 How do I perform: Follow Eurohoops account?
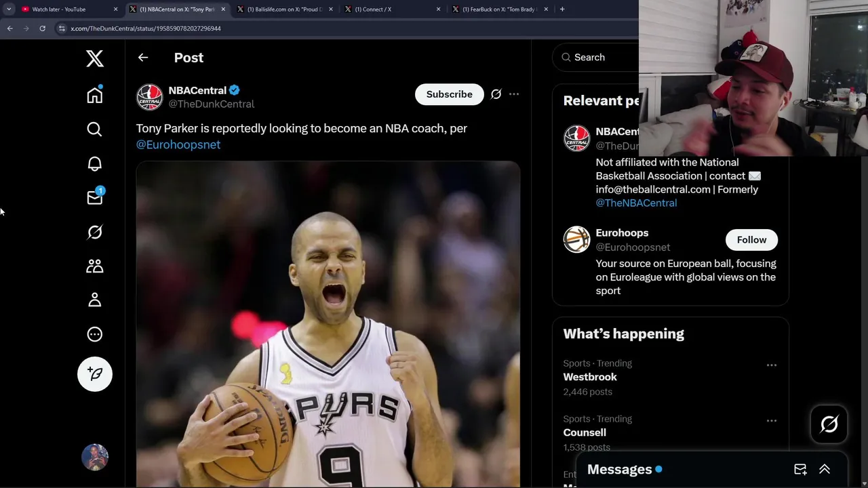pos(751,240)
